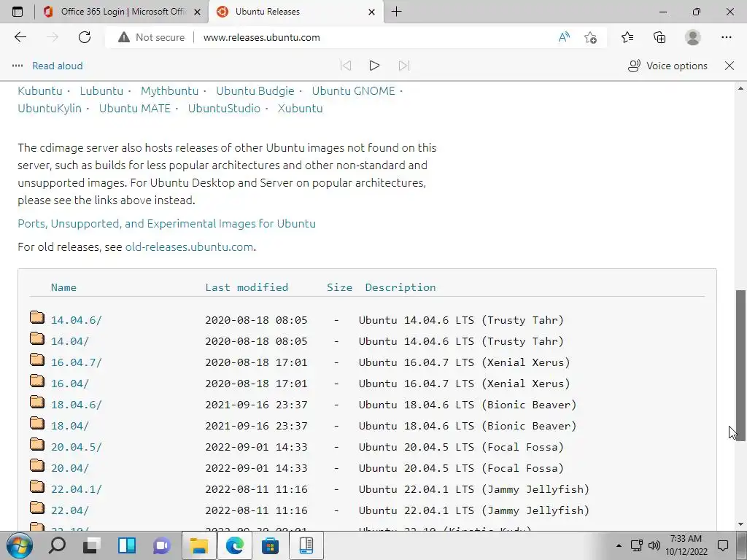
Task: Open the 14.04.6/ directory
Action: tap(76, 320)
